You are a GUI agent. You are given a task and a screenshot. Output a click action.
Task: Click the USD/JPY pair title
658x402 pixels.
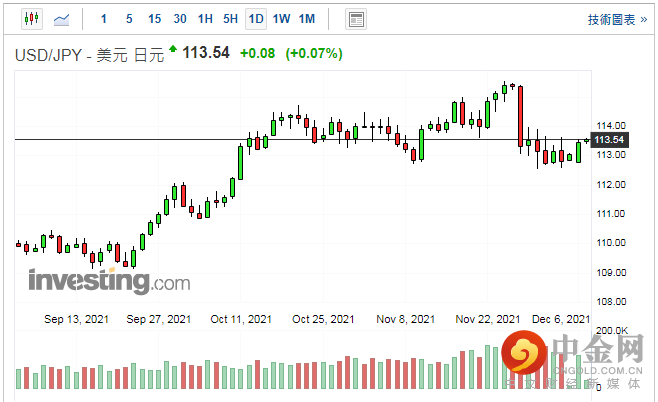(x=89, y=55)
